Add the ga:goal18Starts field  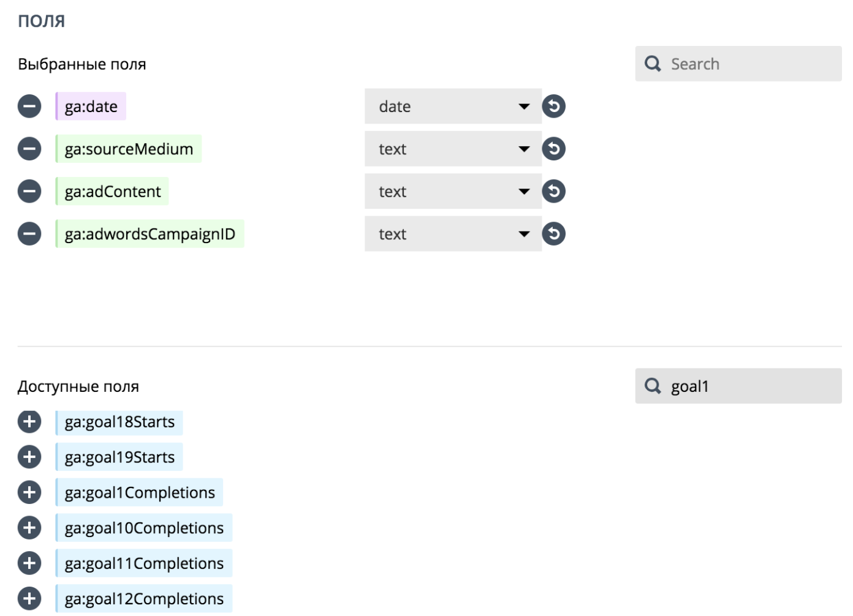point(29,422)
